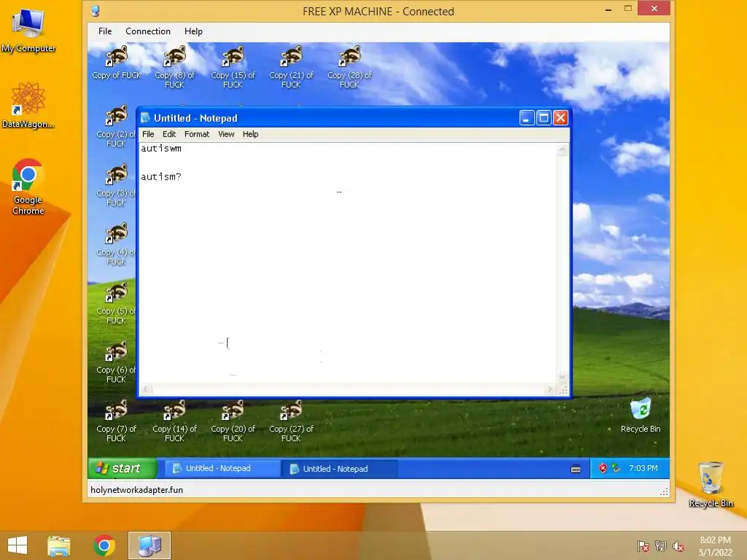Select the 'Copy (2) of FUCK' shortcut
Image resolution: width=747 pixels, height=560 pixels.
pyautogui.click(x=116, y=127)
